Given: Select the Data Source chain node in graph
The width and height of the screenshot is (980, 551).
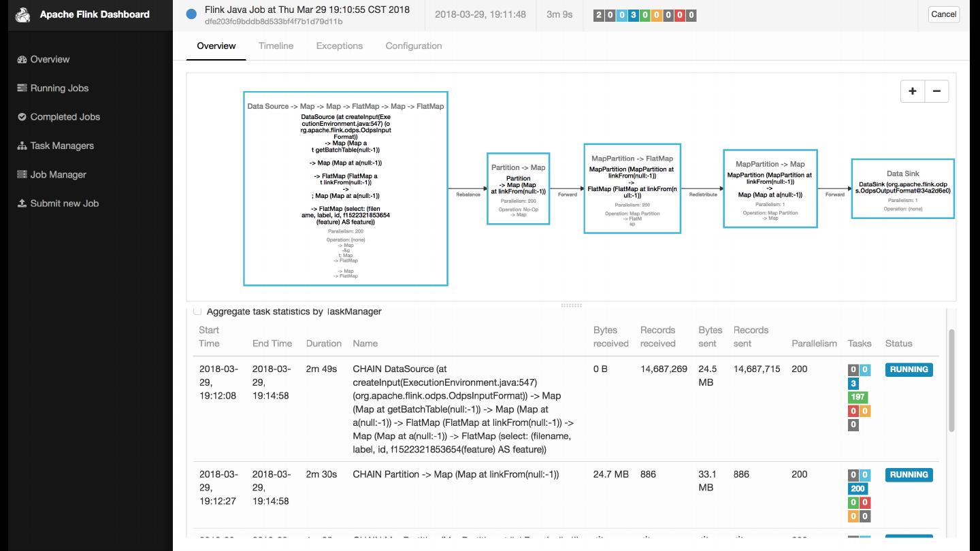Looking at the screenshot, I should point(346,188).
